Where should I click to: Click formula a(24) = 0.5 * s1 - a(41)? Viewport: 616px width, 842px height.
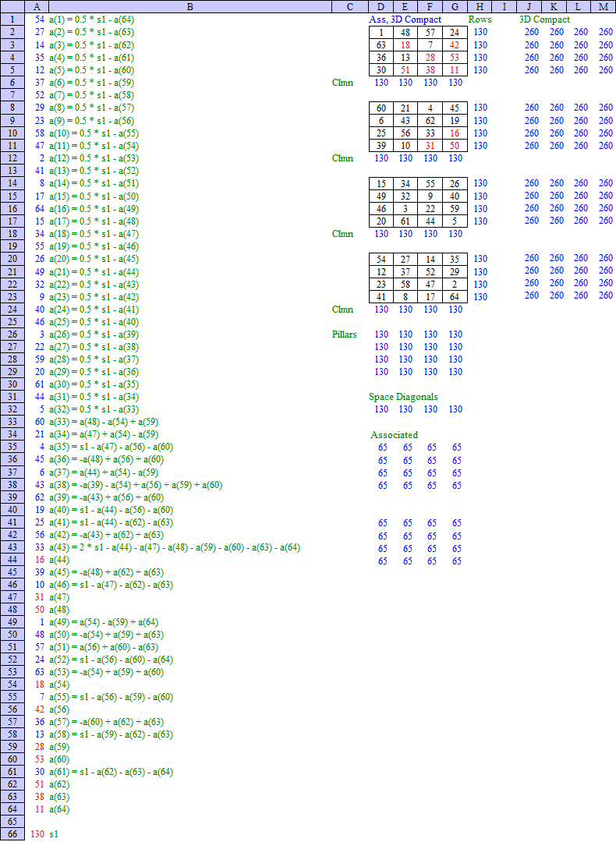click(94, 310)
